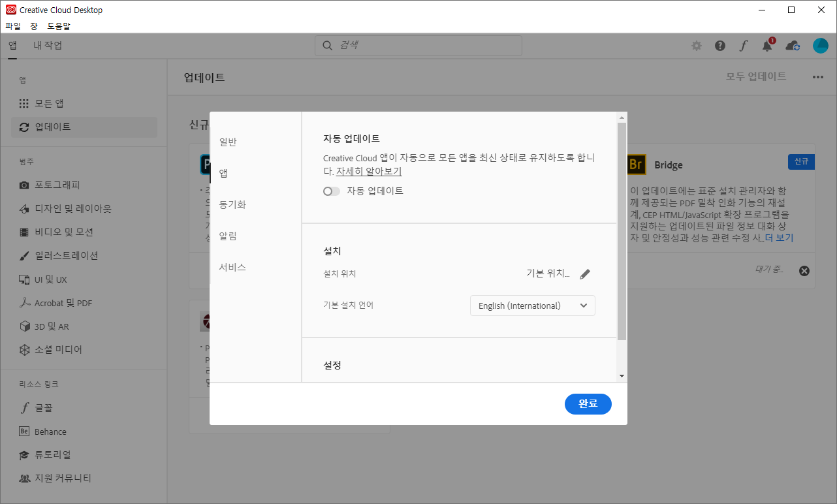Switch to the 앱 top tab
The width and height of the screenshot is (837, 504).
13,46
